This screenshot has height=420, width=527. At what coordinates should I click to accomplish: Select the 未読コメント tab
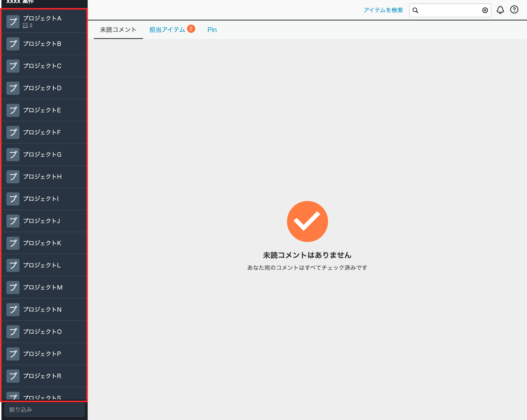118,30
